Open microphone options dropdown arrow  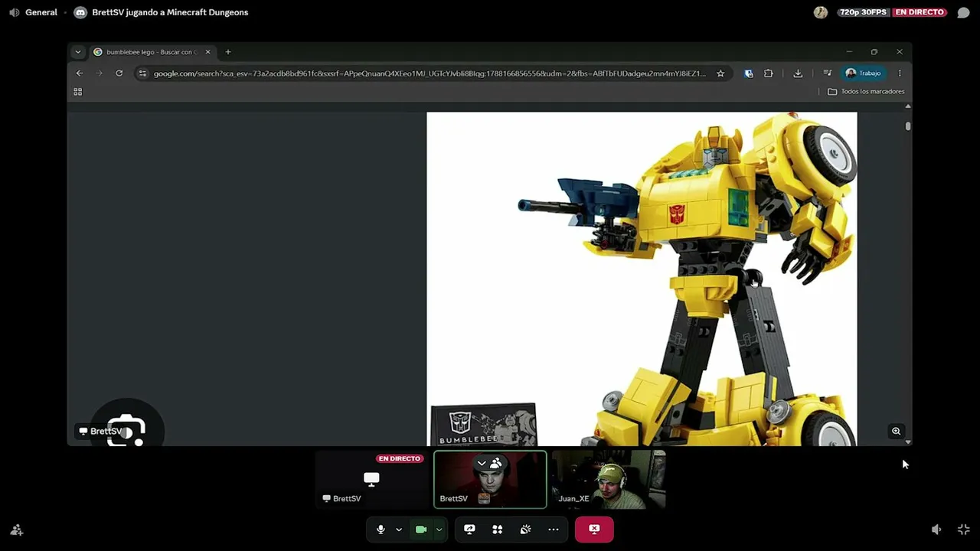399,529
